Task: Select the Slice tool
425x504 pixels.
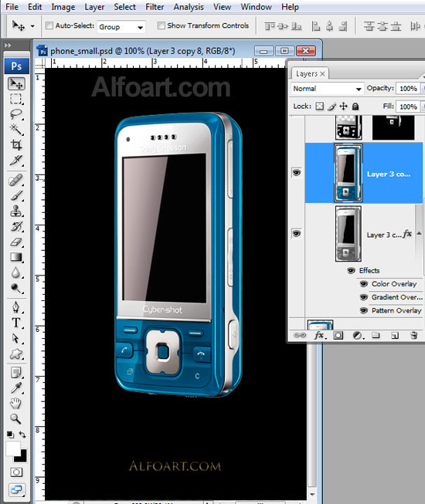Action: pyautogui.click(x=16, y=160)
